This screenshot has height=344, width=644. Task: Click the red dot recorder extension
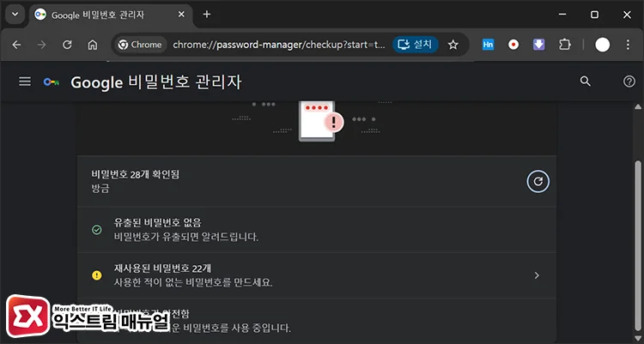click(513, 45)
